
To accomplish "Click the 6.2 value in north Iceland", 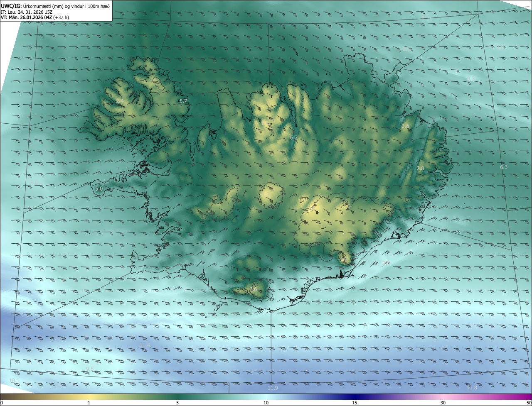I will click(294, 137).
